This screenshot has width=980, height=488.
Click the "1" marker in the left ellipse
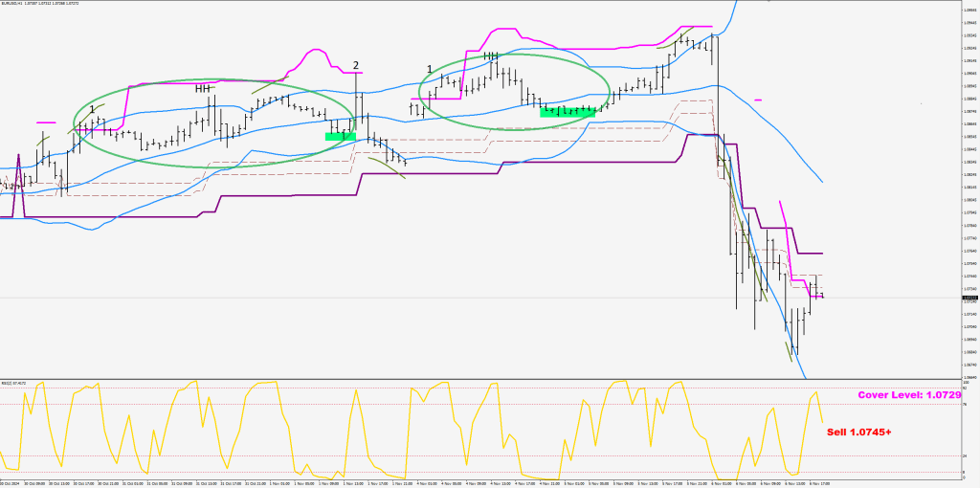coord(92,110)
